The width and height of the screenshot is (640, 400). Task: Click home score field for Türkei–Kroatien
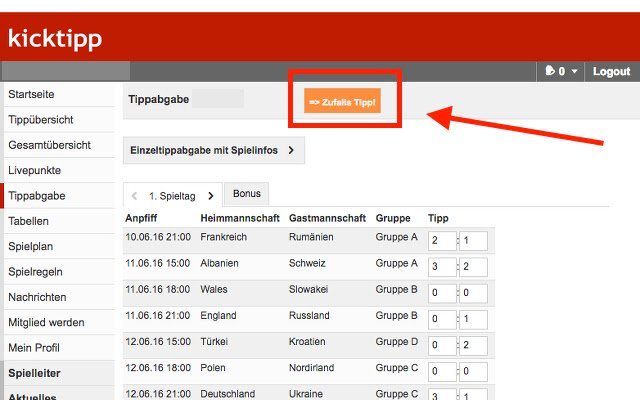click(x=442, y=345)
